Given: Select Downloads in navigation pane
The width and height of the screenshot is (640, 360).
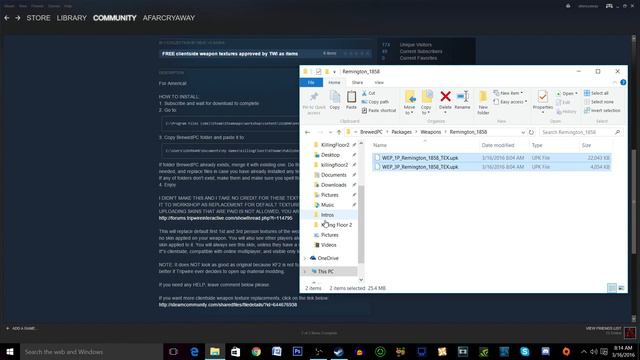Looking at the screenshot, I should pos(333,185).
